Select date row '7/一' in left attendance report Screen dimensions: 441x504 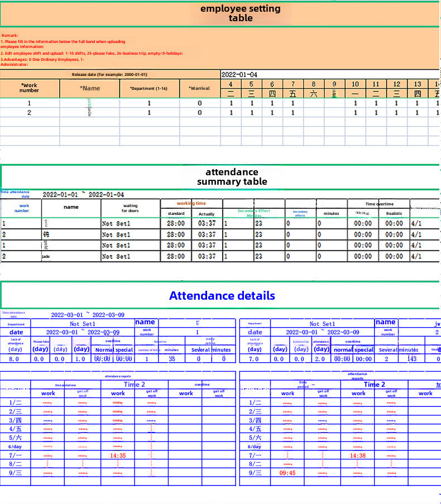tap(15, 455)
